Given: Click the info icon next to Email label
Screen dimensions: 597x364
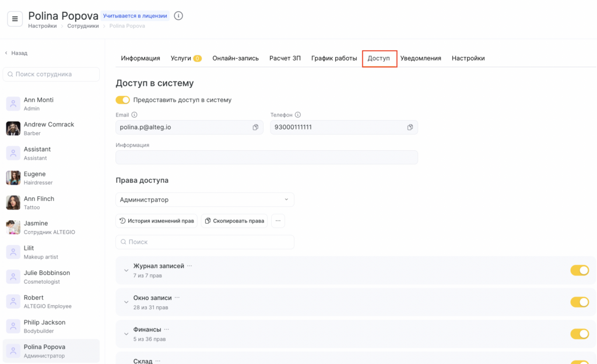Looking at the screenshot, I should click(x=135, y=115).
